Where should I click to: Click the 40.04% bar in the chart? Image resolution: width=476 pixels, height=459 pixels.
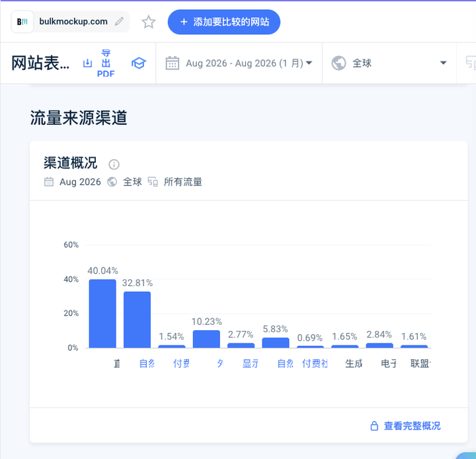102,314
